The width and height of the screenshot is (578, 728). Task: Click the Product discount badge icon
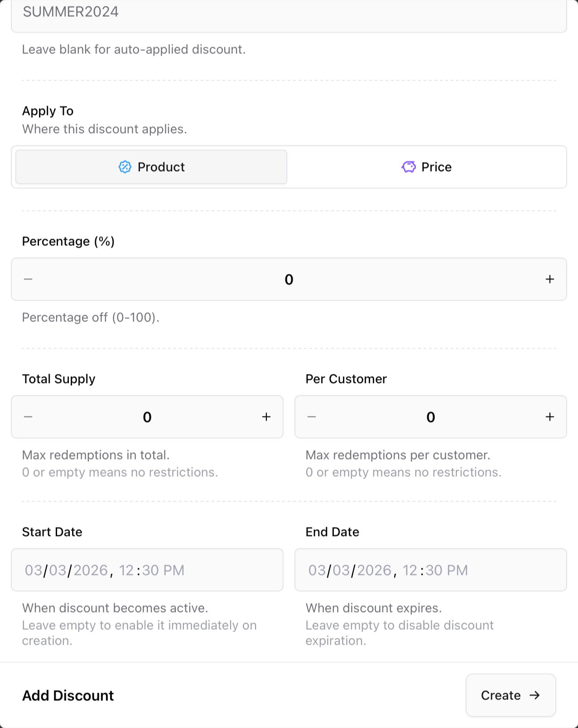[x=125, y=167]
